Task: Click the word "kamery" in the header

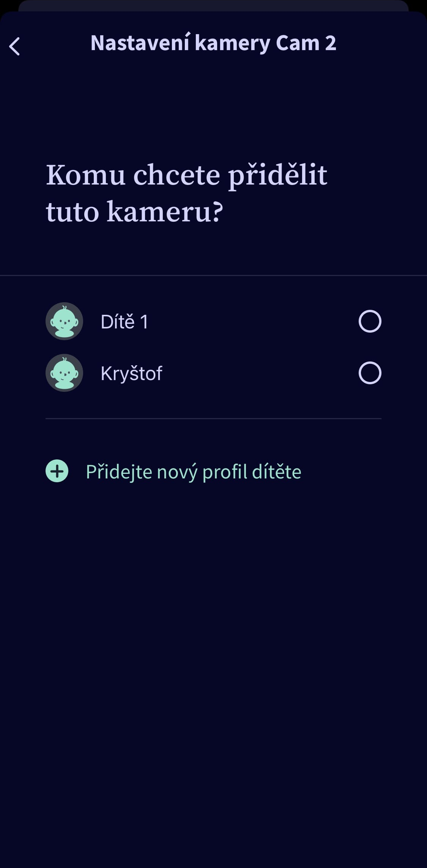Action: 232,44
